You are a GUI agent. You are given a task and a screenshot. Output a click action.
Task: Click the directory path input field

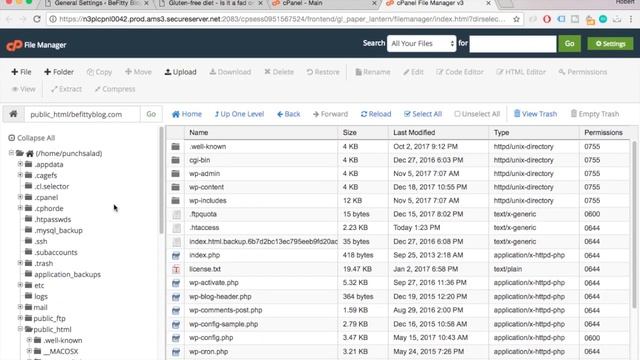coord(82,114)
